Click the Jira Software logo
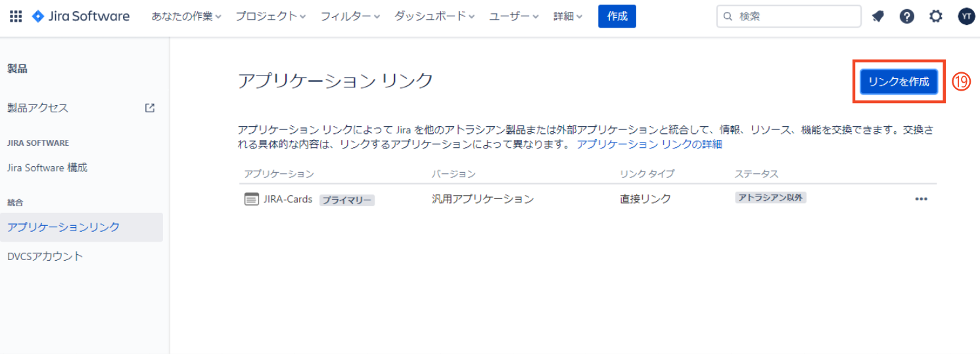The height and width of the screenshot is (354, 980). tap(81, 16)
